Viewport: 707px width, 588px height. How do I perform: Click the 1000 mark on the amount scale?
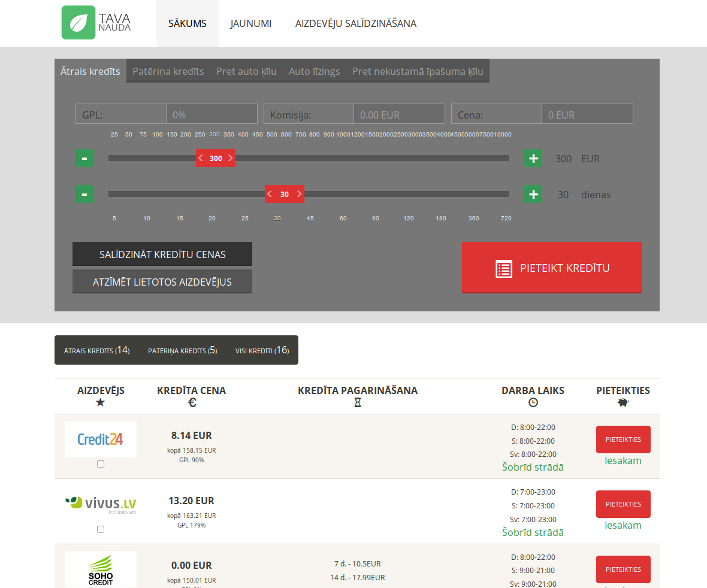[343, 135]
